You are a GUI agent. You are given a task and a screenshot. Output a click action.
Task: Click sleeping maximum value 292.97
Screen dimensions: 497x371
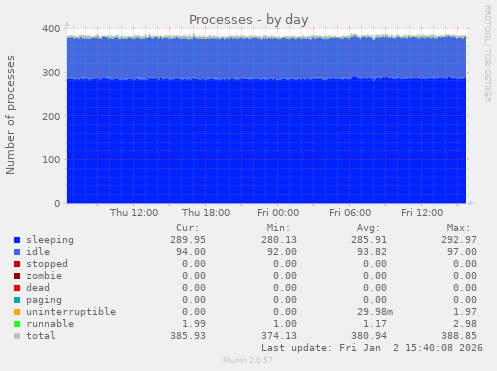[x=459, y=240]
